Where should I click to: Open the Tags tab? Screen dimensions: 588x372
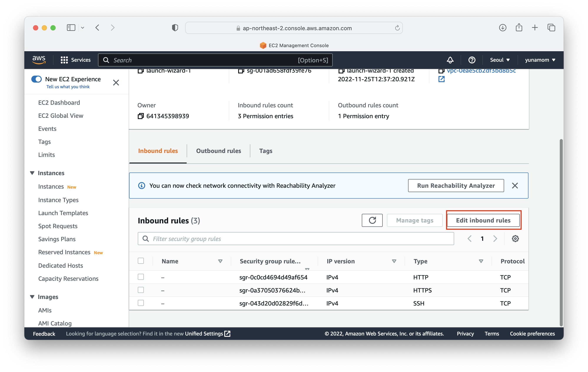pyautogui.click(x=266, y=151)
